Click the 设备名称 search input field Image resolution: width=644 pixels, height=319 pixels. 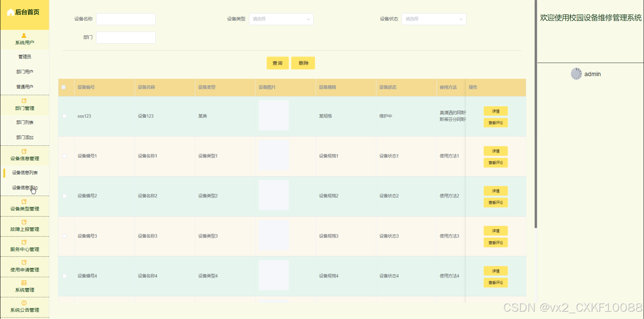pyautogui.click(x=126, y=19)
